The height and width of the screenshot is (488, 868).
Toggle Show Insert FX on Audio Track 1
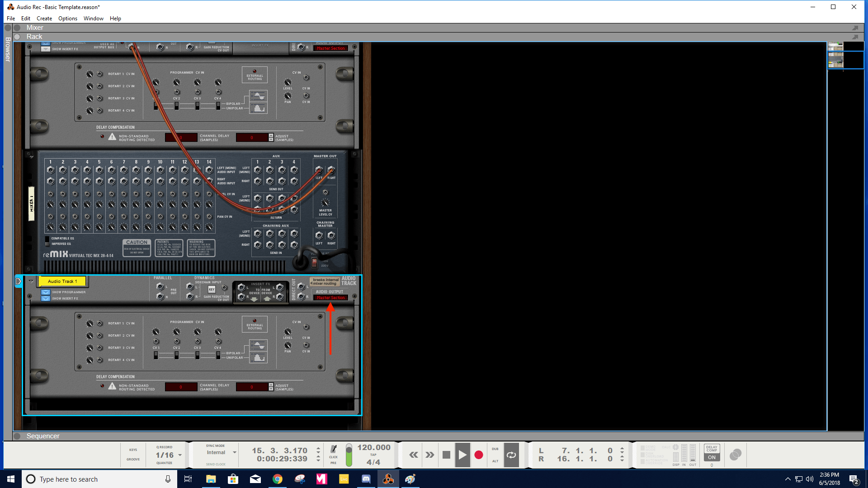tap(46, 298)
